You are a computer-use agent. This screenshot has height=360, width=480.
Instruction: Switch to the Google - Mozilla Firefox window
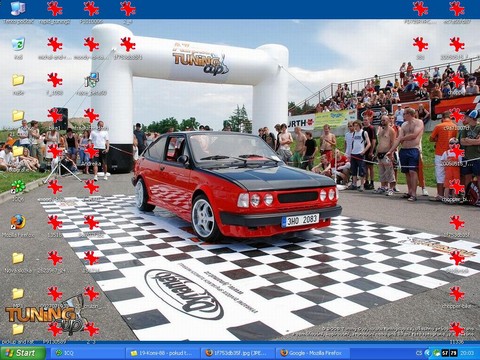click(313, 353)
